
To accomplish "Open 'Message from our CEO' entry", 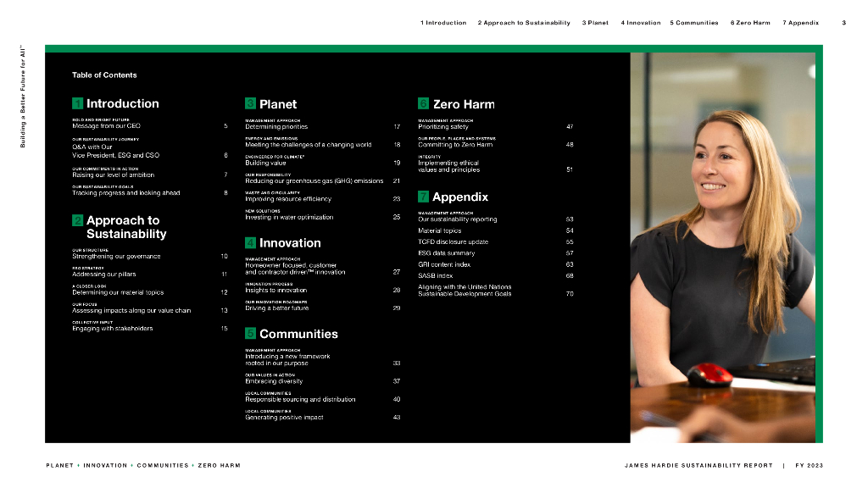I will 106,126.
